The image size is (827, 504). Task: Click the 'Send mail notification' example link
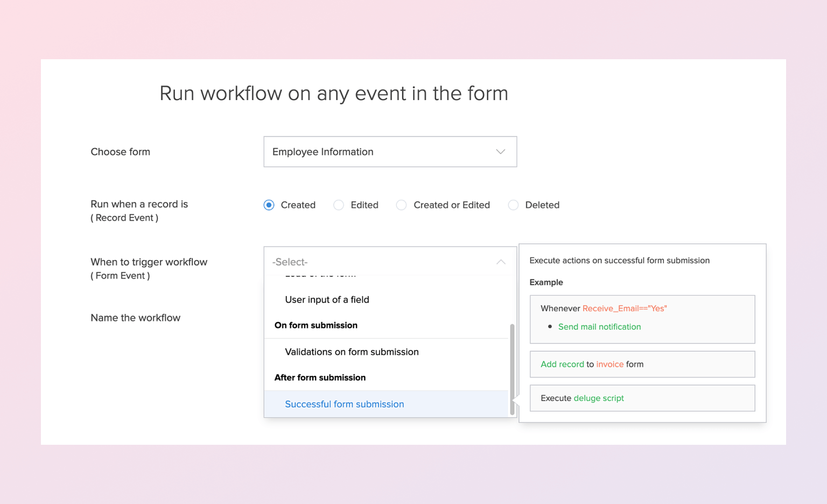pos(599,327)
